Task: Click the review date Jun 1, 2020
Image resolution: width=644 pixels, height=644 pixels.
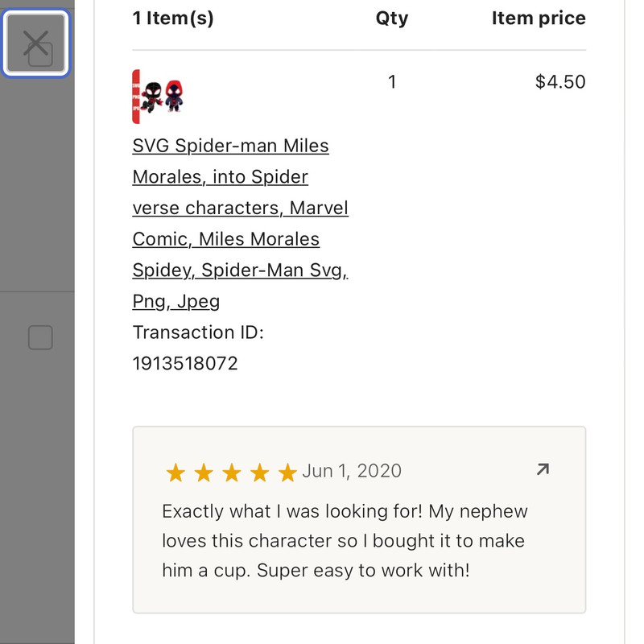Action: click(352, 471)
